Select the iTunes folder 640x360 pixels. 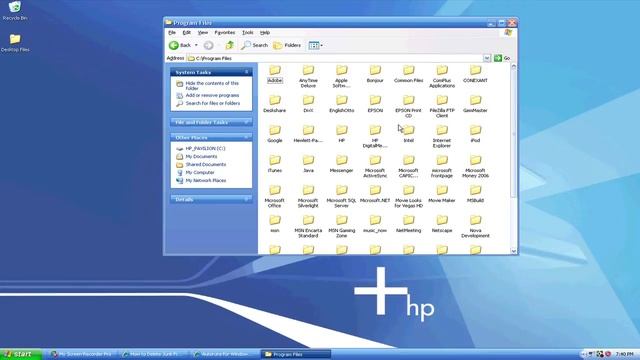click(275, 164)
